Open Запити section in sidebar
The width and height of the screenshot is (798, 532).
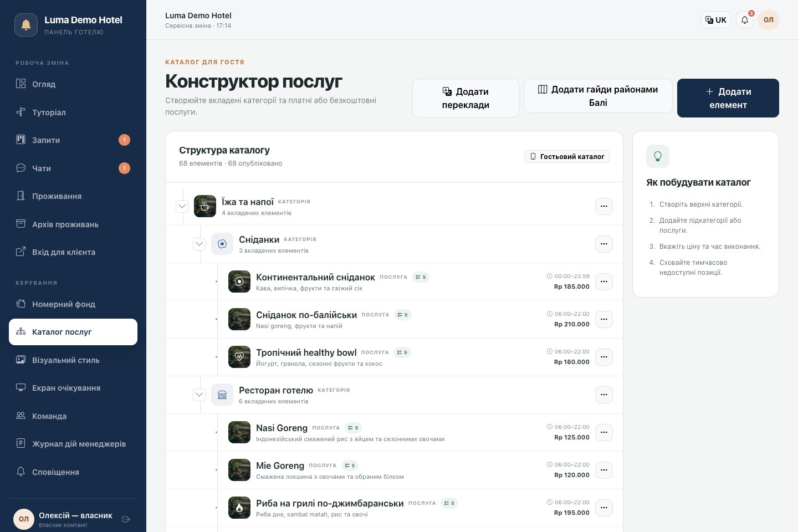73,140
